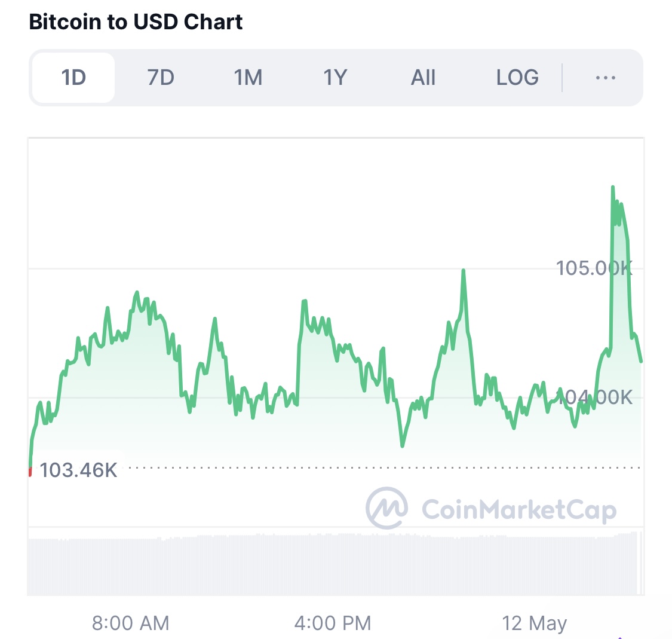Click the 8:00 AM time axis label
The width and height of the screenshot is (672, 639).
130,623
